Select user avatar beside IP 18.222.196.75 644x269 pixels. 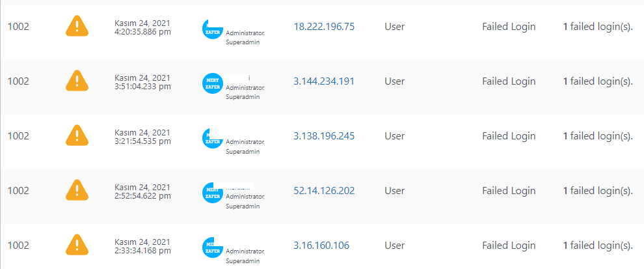(x=213, y=29)
